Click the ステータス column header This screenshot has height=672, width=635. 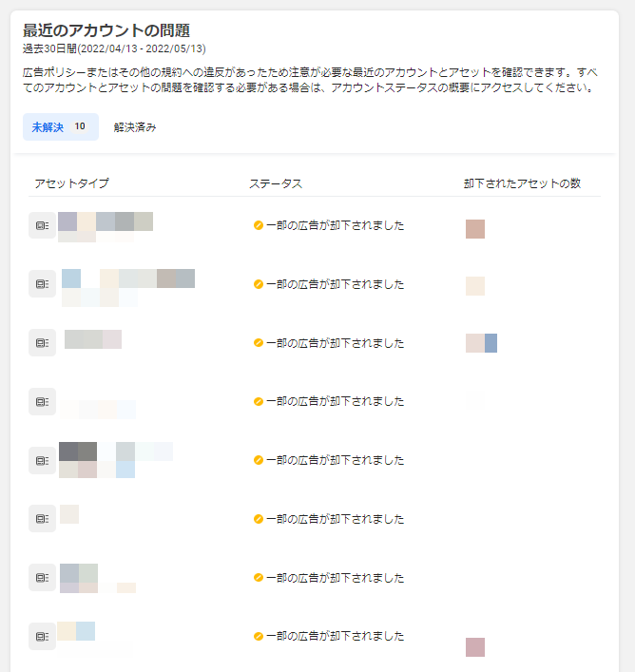coord(276,183)
